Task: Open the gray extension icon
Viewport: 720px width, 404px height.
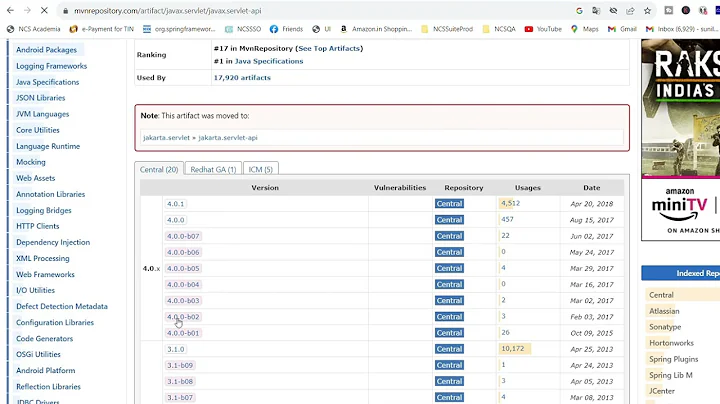Action: click(x=669, y=11)
